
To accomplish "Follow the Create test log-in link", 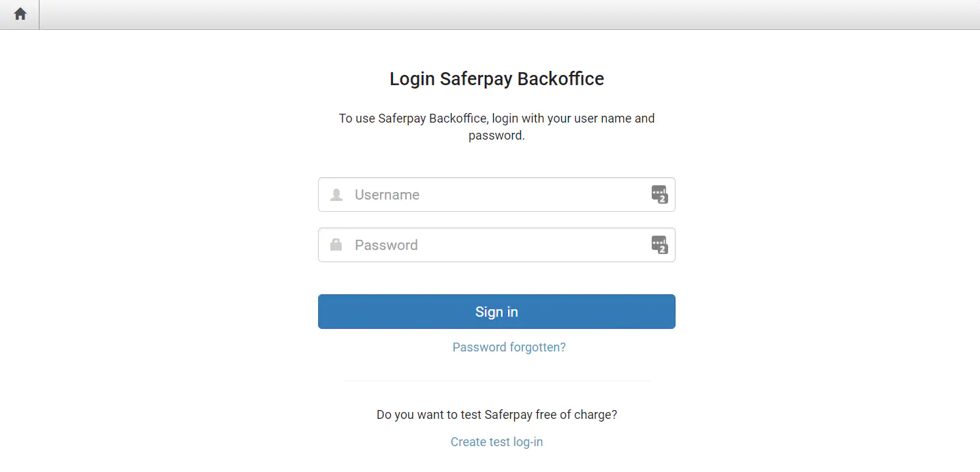I will coord(496,442).
